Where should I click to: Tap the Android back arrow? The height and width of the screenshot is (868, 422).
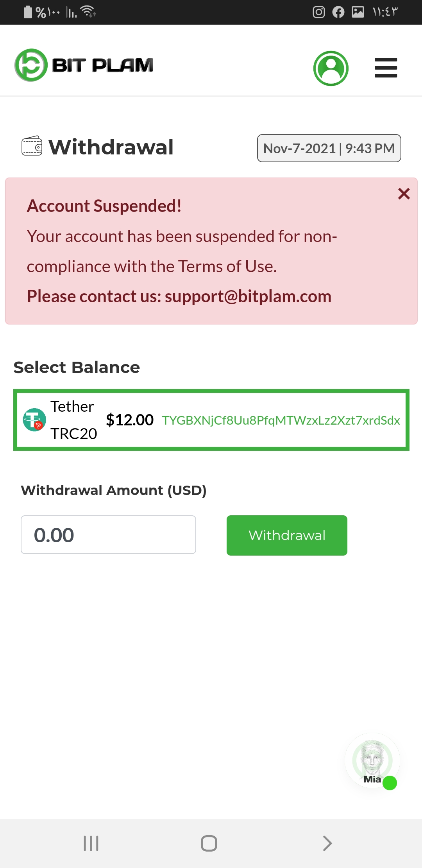tap(327, 843)
